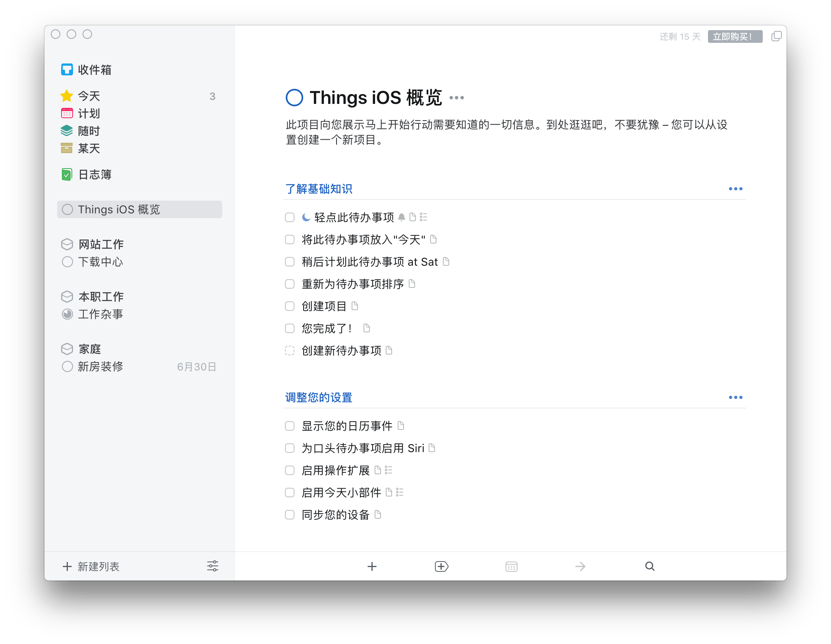Check off 启用操作扩展
The image size is (831, 644).
[290, 470]
